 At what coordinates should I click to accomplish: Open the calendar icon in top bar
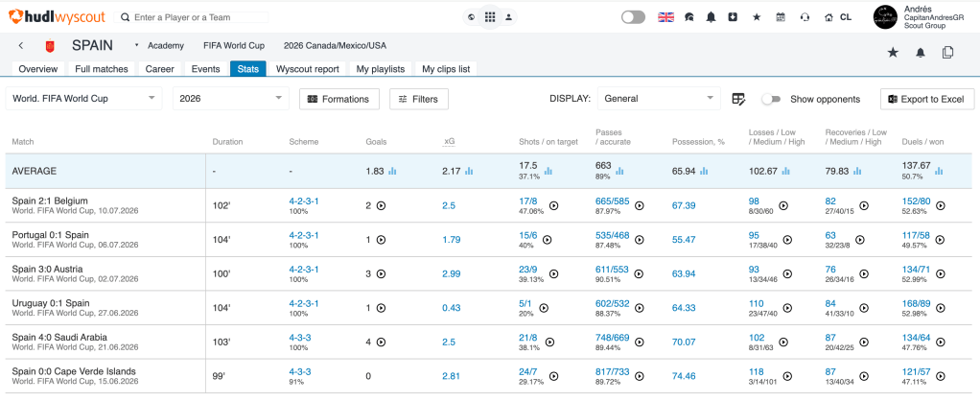(780, 17)
